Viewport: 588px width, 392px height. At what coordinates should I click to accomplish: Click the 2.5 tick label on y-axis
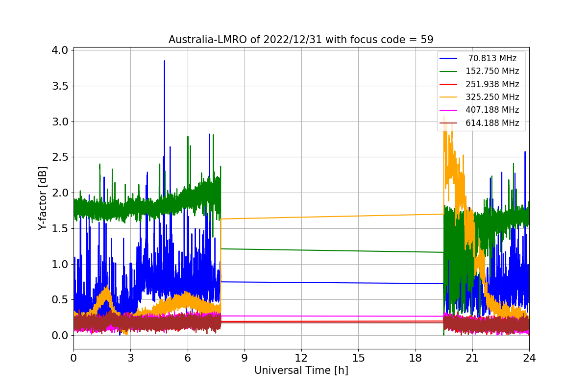click(x=60, y=157)
